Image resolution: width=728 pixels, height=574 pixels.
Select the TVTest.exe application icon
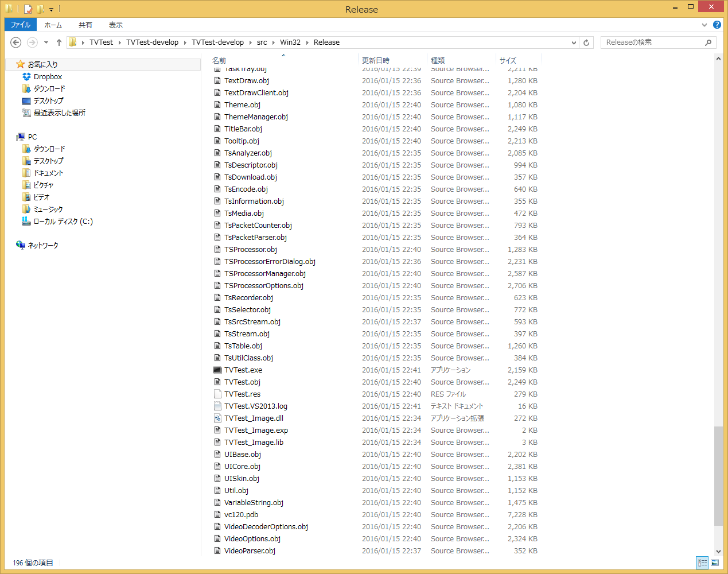(x=217, y=370)
